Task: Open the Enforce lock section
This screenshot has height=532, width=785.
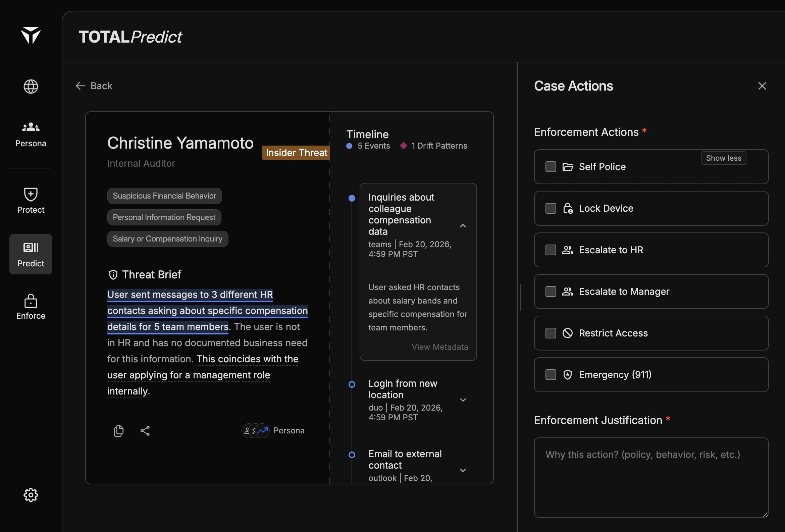Action: 31,306
